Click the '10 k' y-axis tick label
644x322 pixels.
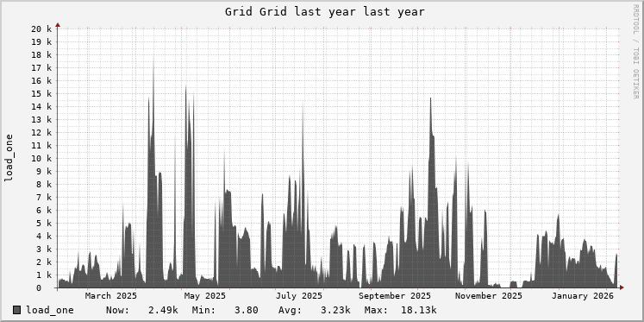tap(41, 158)
